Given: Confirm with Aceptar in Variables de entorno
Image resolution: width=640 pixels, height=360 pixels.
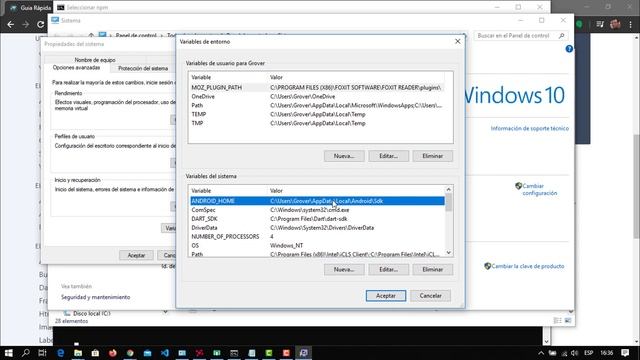Looking at the screenshot, I should click(386, 296).
